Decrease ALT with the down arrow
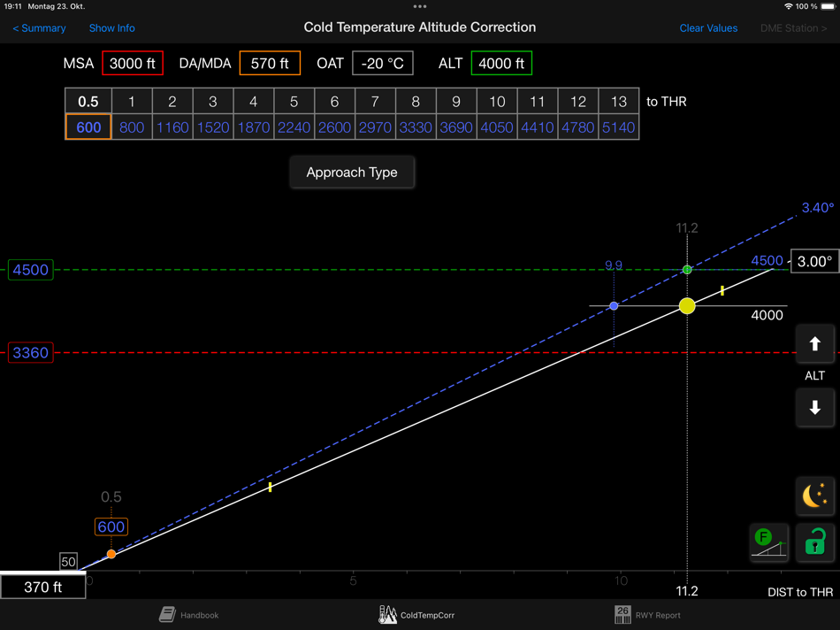The height and width of the screenshot is (630, 840). tap(814, 408)
